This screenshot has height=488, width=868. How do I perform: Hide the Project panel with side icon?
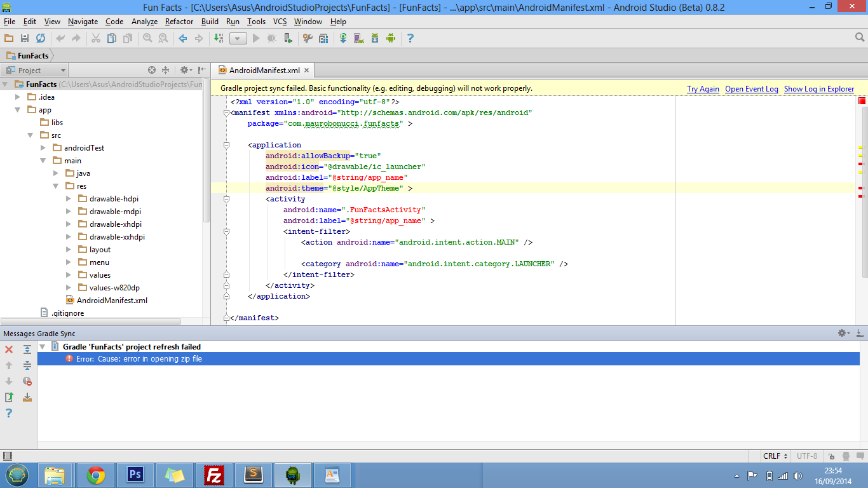[202, 71]
